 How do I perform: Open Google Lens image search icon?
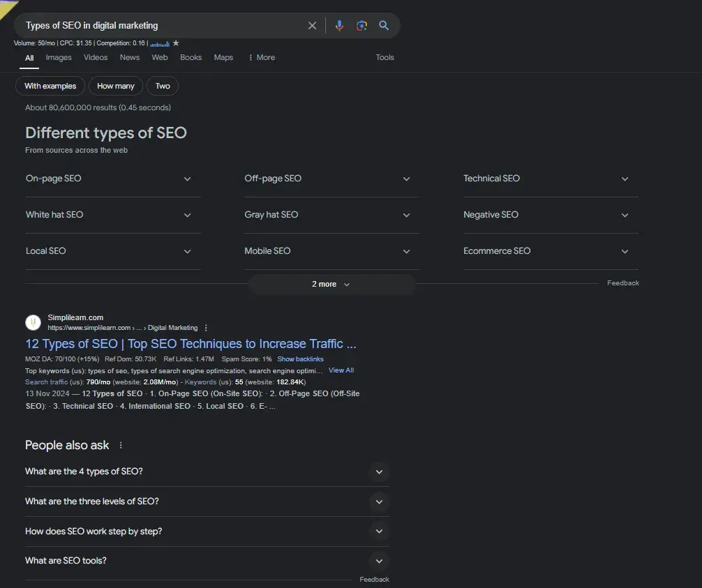point(361,26)
